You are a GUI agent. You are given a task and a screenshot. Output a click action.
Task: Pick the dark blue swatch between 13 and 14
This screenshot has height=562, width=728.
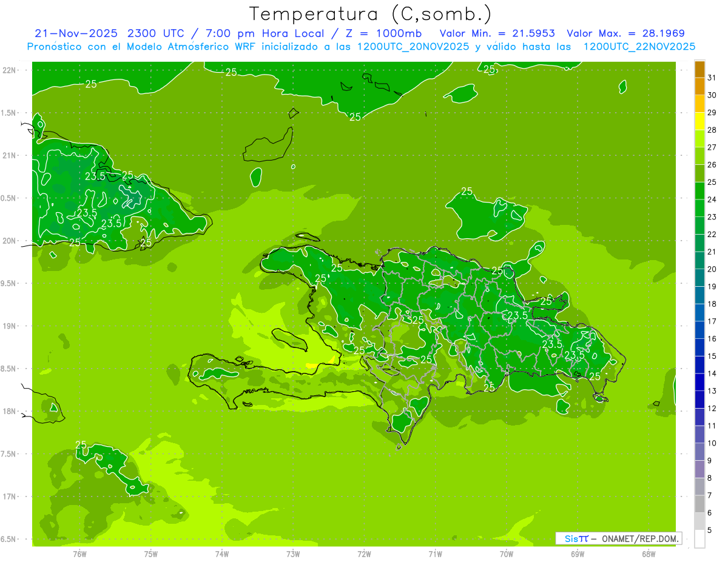pyautogui.click(x=699, y=382)
